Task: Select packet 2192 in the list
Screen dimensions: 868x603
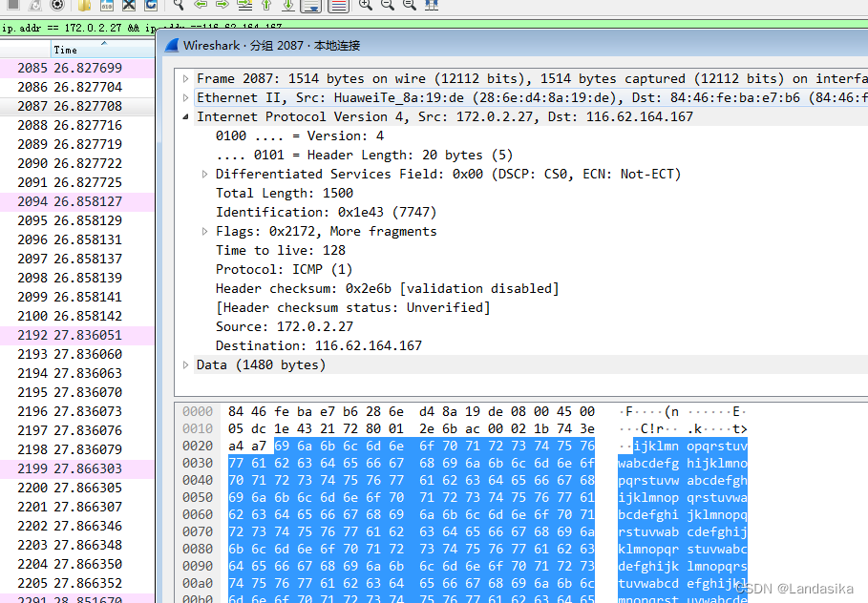Action: point(77,335)
